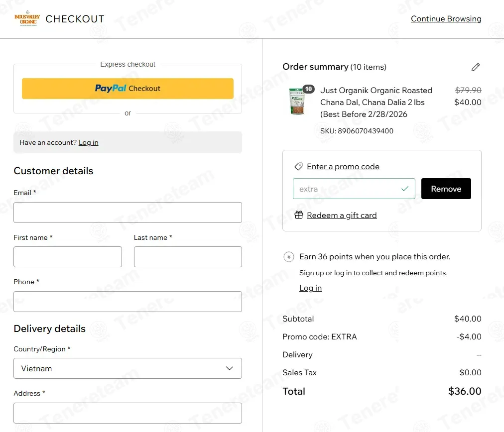Focus the Email input field
Screen dimensions: 504x432
coord(127,213)
